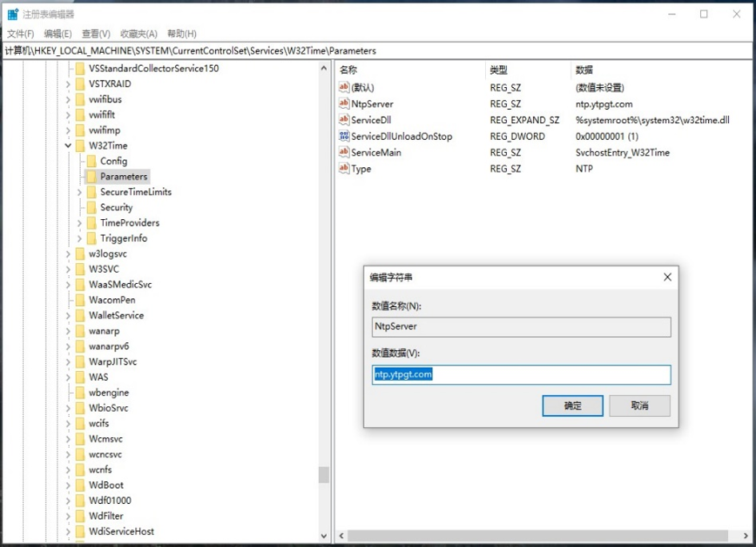Click the 数值数据 input field
Screen dimensions: 756x547
pos(521,374)
